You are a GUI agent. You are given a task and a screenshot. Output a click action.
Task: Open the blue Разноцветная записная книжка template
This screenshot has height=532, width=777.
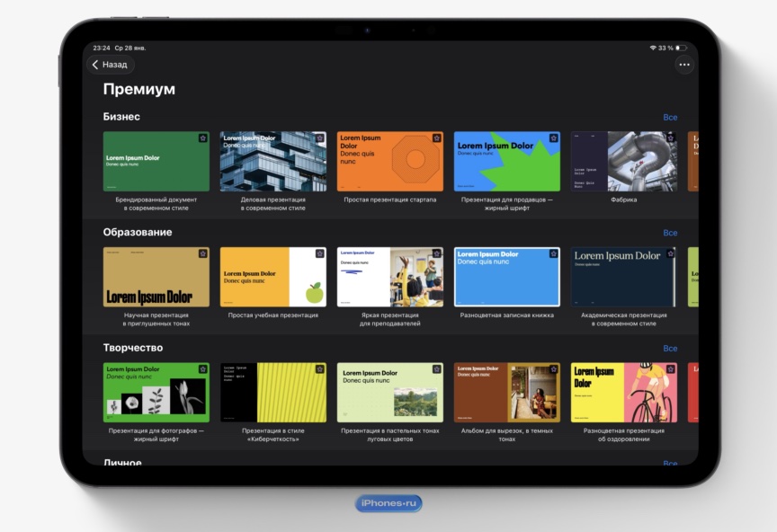click(x=507, y=277)
